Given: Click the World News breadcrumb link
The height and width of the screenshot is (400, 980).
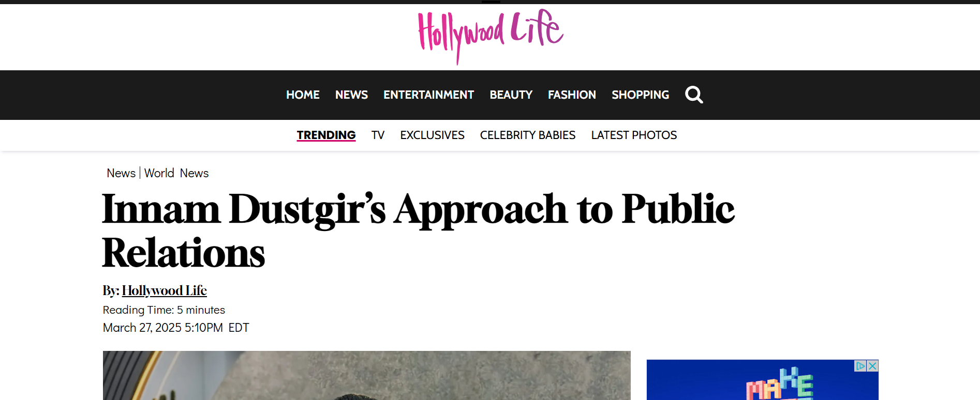Looking at the screenshot, I should pyautogui.click(x=176, y=173).
